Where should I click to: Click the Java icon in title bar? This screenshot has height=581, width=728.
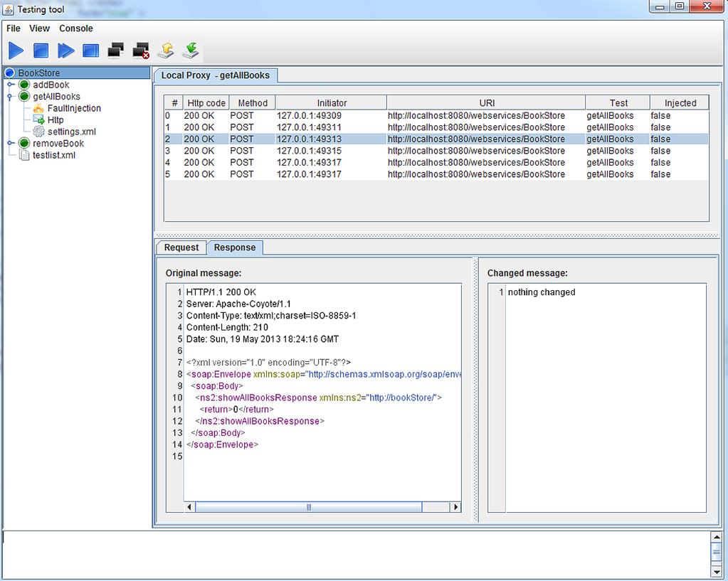coord(9,9)
